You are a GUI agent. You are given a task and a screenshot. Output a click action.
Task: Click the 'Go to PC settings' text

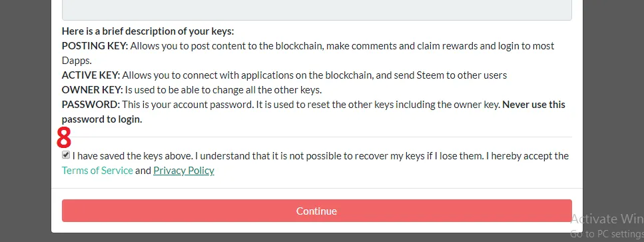(x=607, y=234)
